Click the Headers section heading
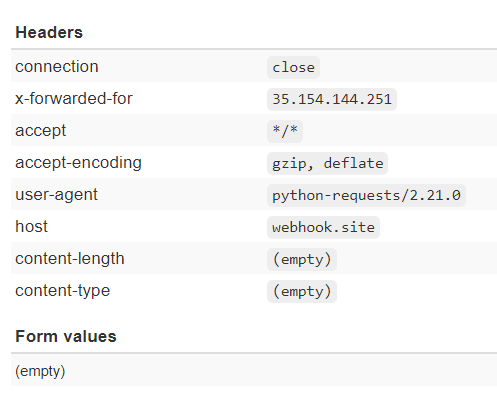497x406 pixels. click(x=49, y=32)
